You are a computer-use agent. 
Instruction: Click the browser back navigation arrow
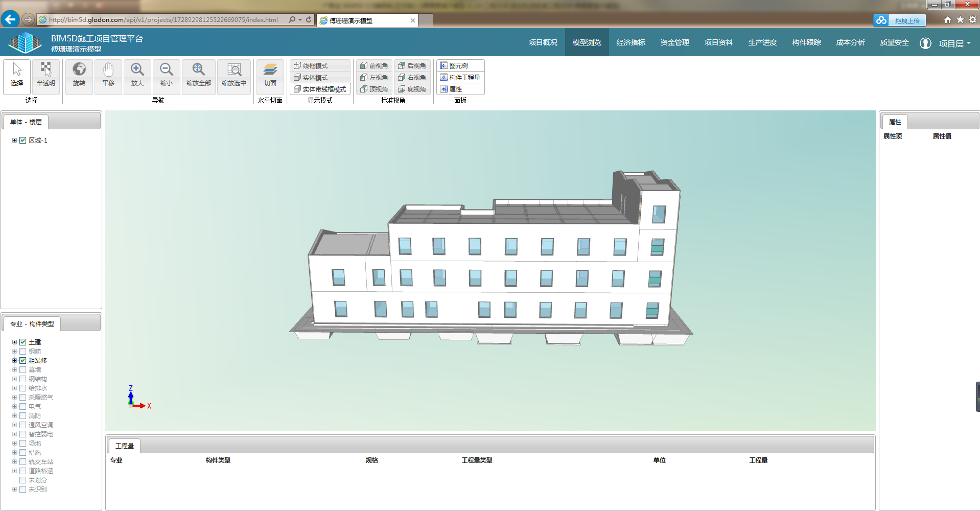point(10,19)
